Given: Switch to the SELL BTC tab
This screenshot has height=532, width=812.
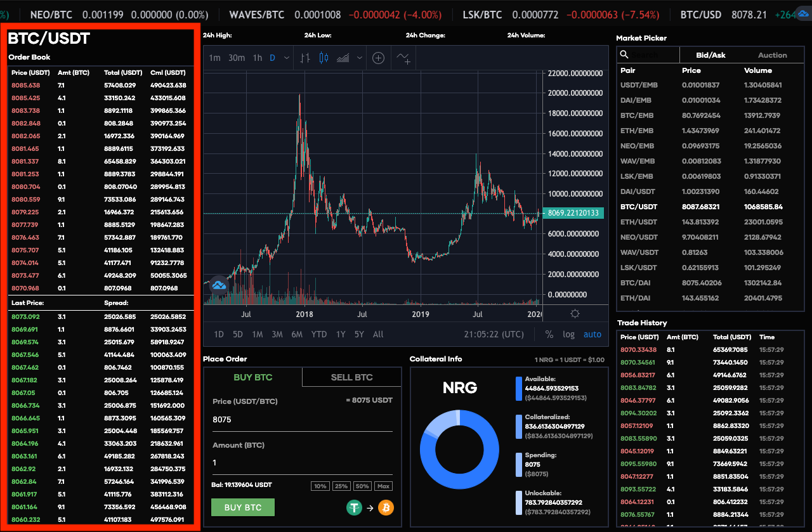Looking at the screenshot, I should 352,377.
